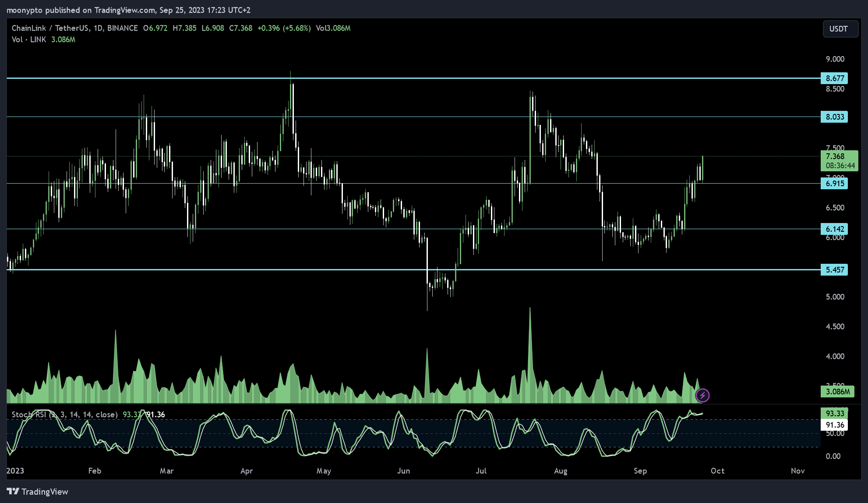The height and width of the screenshot is (503, 868).
Task: Select the 8.033 price level label
Action: [x=834, y=117]
